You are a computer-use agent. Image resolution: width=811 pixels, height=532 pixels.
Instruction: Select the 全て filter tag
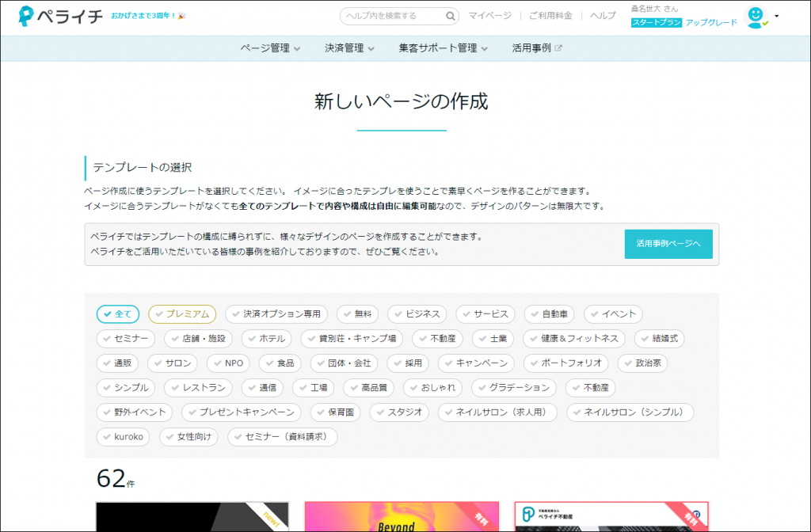(x=118, y=313)
